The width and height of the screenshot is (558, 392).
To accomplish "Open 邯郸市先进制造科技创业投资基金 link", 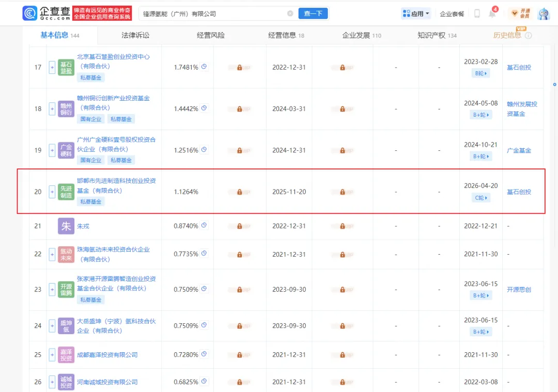I will pos(116,186).
